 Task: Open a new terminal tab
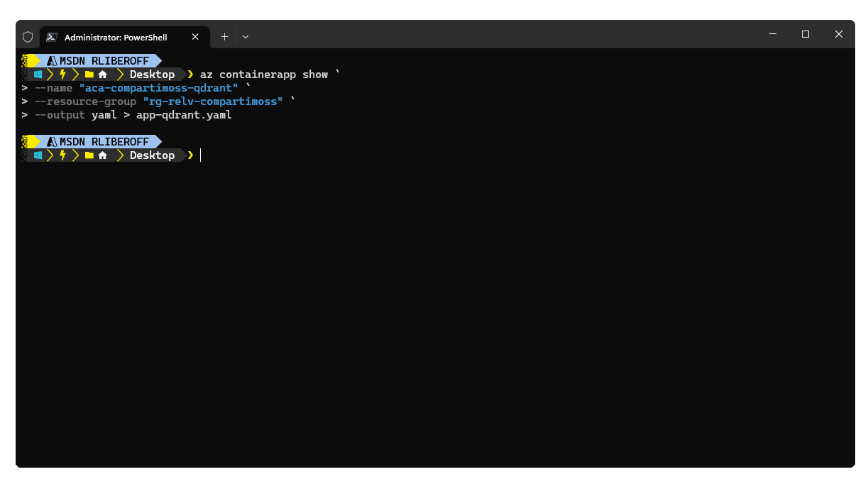coord(224,37)
